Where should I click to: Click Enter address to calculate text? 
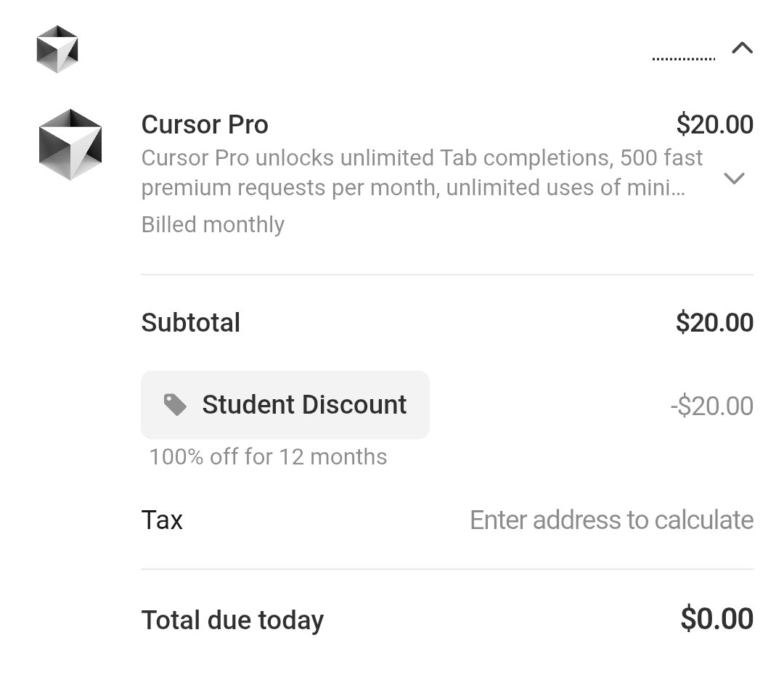[611, 520]
